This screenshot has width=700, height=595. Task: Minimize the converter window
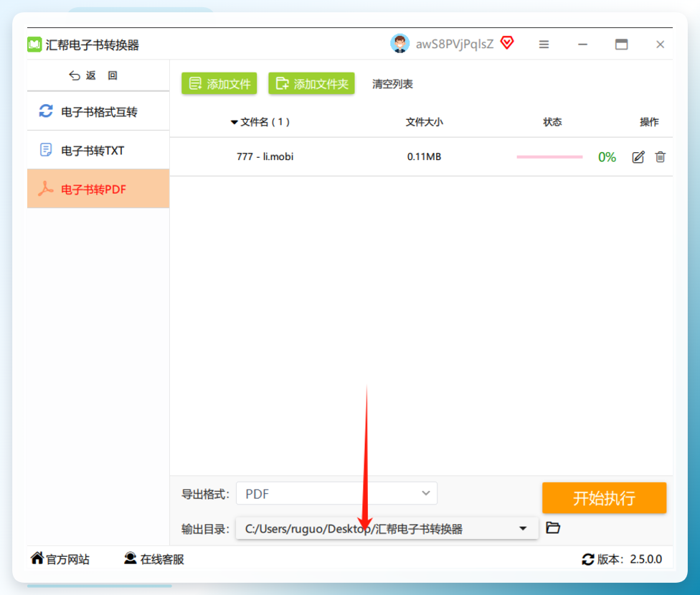click(x=582, y=44)
